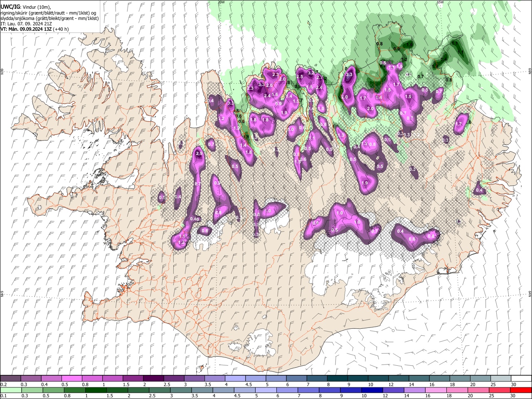Click the 'rigning/skúrir' legend description line
The image size is (532, 399).
(x=48, y=13)
